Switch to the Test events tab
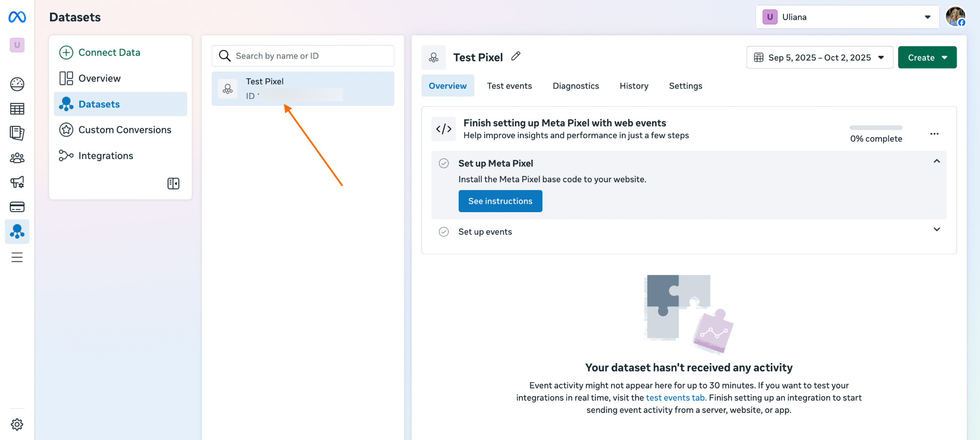The width and height of the screenshot is (980, 440). [510, 86]
